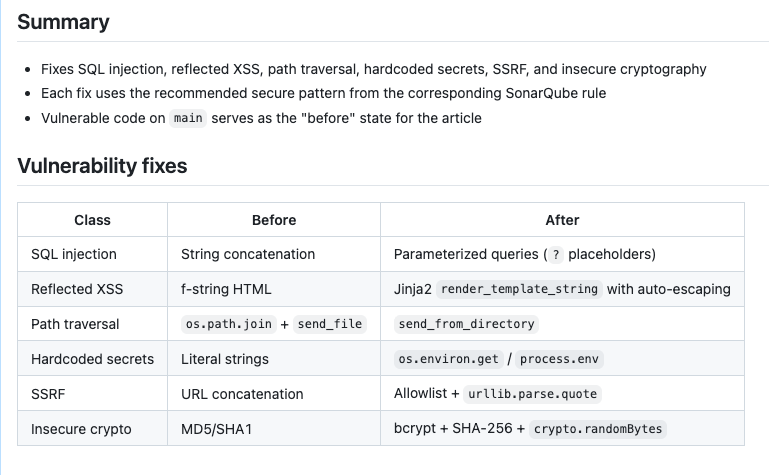Image resolution: width=769 pixels, height=475 pixels.
Task: Click the Reflected XSS row label
Action: click(x=77, y=289)
